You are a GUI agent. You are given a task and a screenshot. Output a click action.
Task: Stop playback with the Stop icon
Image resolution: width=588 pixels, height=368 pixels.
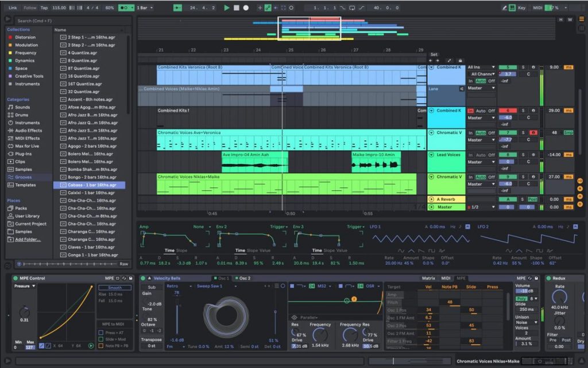235,7
